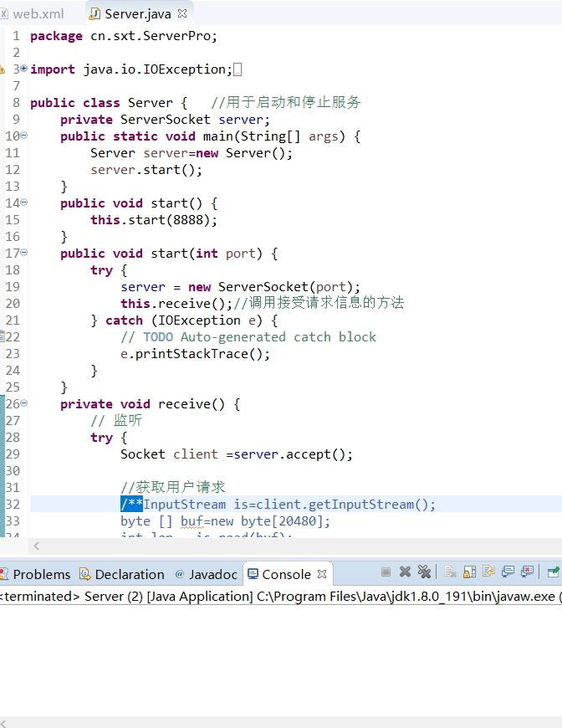Click 'this.receive();' call on line 20
This screenshot has height=728, width=562.
176,303
